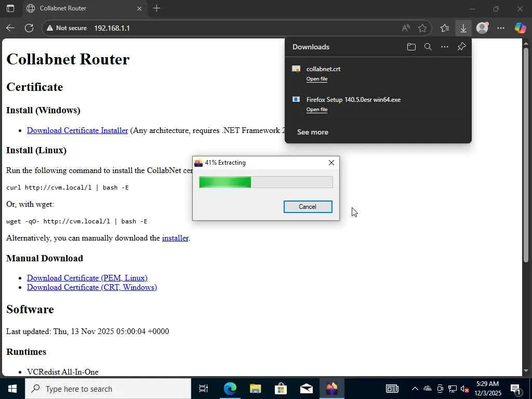Open file under collabnet.crt

[317, 79]
